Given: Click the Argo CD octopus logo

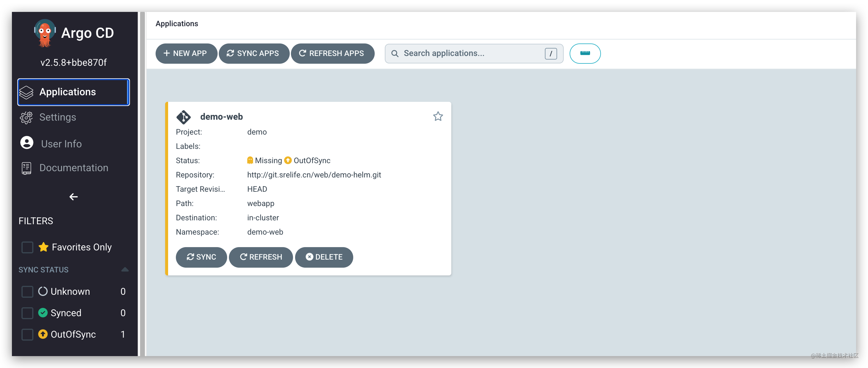Looking at the screenshot, I should pyautogui.click(x=44, y=33).
